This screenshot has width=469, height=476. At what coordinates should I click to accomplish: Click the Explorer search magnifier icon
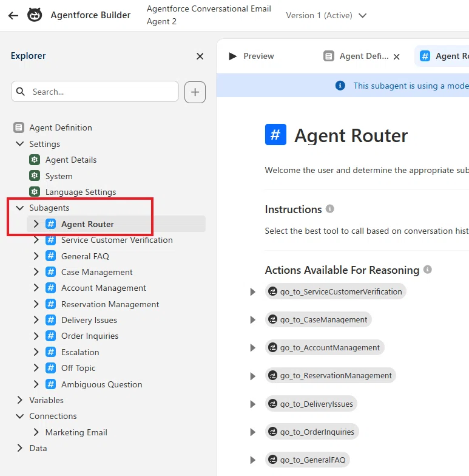21,91
